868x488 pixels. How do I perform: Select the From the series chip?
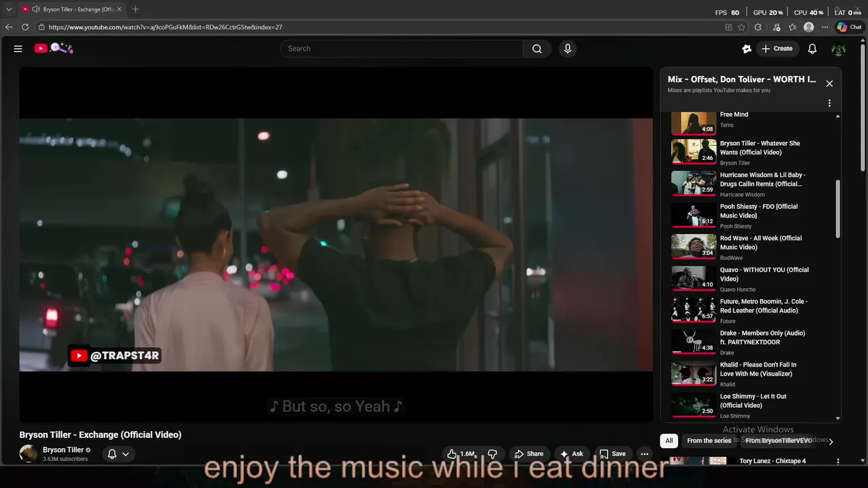(x=709, y=441)
